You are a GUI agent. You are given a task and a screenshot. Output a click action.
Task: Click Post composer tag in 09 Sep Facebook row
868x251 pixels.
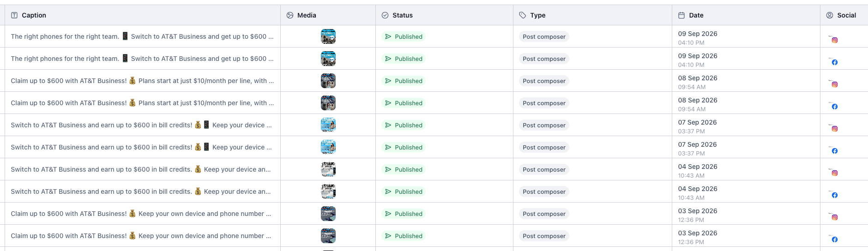point(544,59)
